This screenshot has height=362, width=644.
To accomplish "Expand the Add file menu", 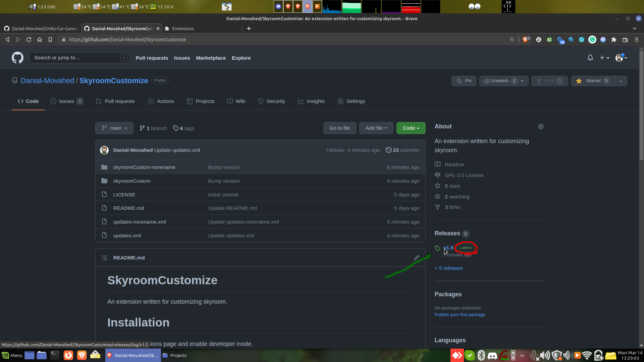I will point(376,128).
